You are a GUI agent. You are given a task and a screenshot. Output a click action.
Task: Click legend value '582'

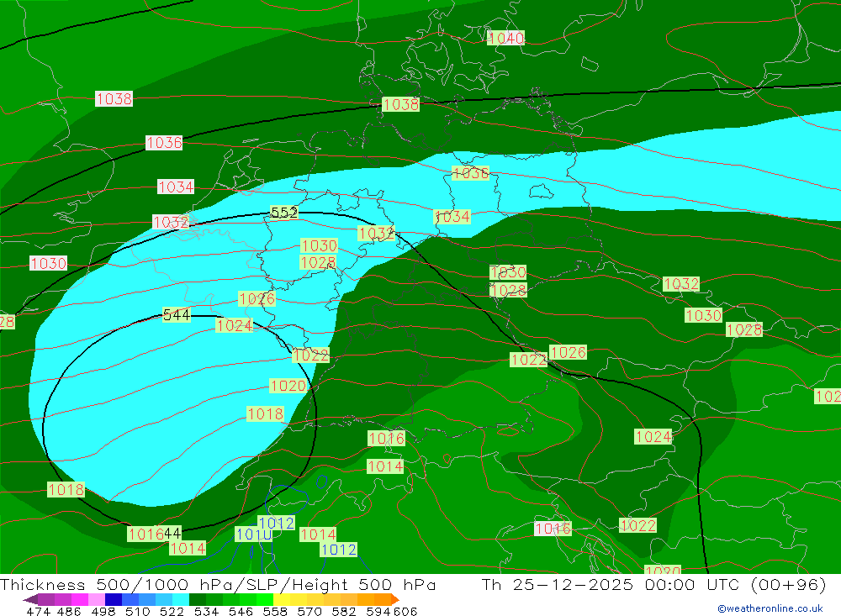coord(344,612)
